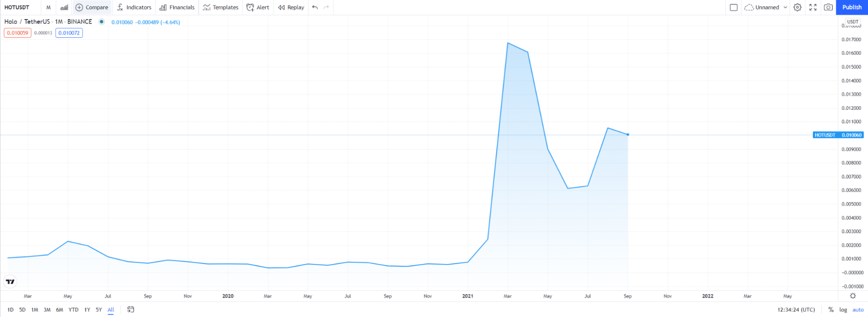Viewport: 868px width, 317px height.
Task: Click the 2022 label on time axis
Action: point(708,296)
